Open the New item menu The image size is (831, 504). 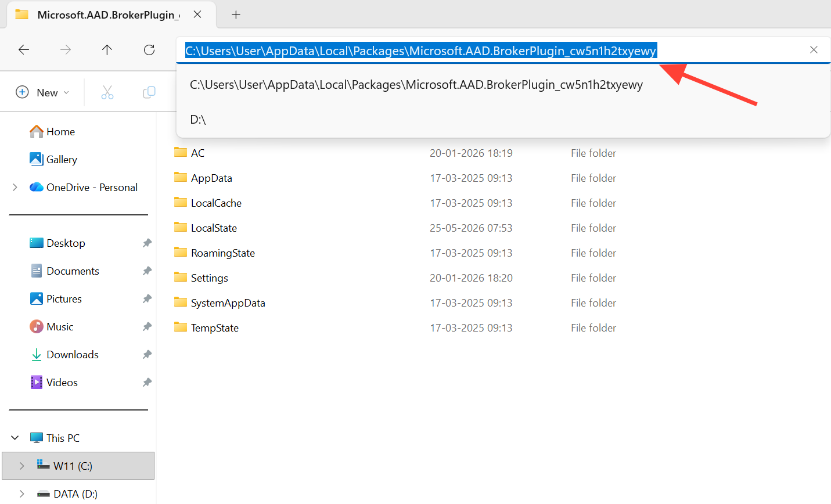42,92
